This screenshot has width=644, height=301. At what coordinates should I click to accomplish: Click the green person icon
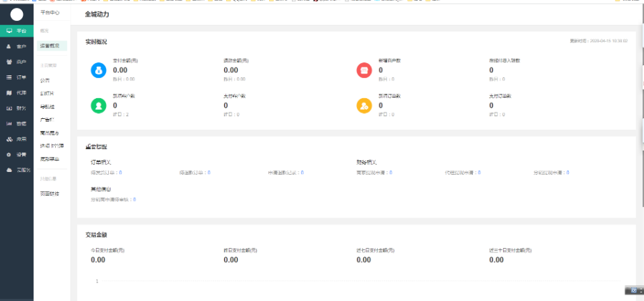(99, 105)
